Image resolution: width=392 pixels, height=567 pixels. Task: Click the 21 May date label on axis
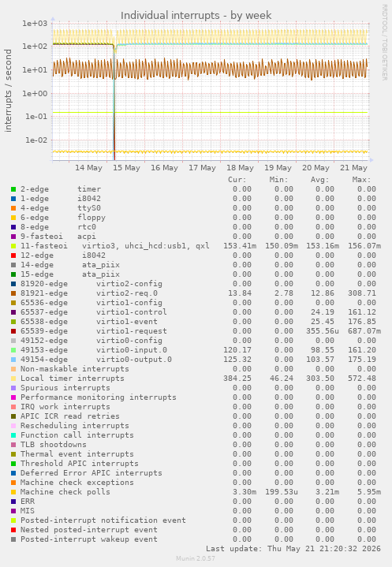pyautogui.click(x=353, y=168)
